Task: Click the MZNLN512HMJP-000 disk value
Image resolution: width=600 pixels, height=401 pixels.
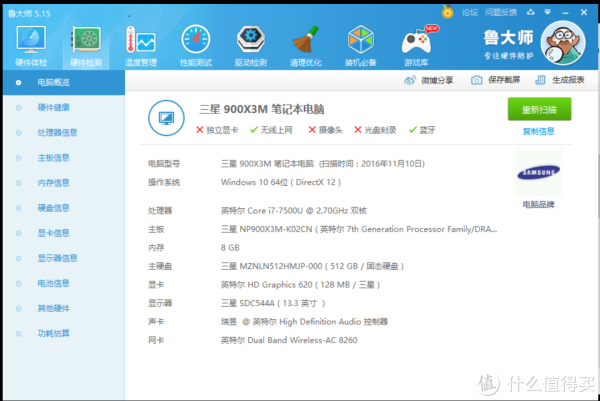Action: [312, 266]
